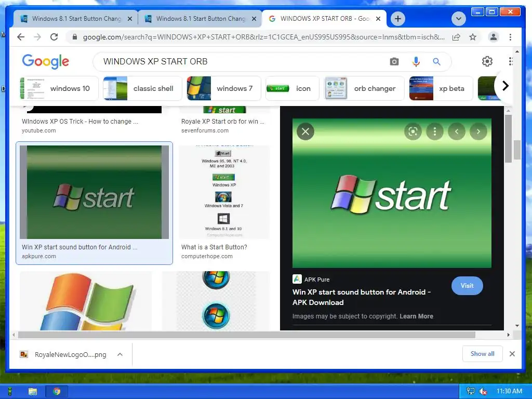Share this page via share icon
Screen dimensions: 532x399
[456, 37]
